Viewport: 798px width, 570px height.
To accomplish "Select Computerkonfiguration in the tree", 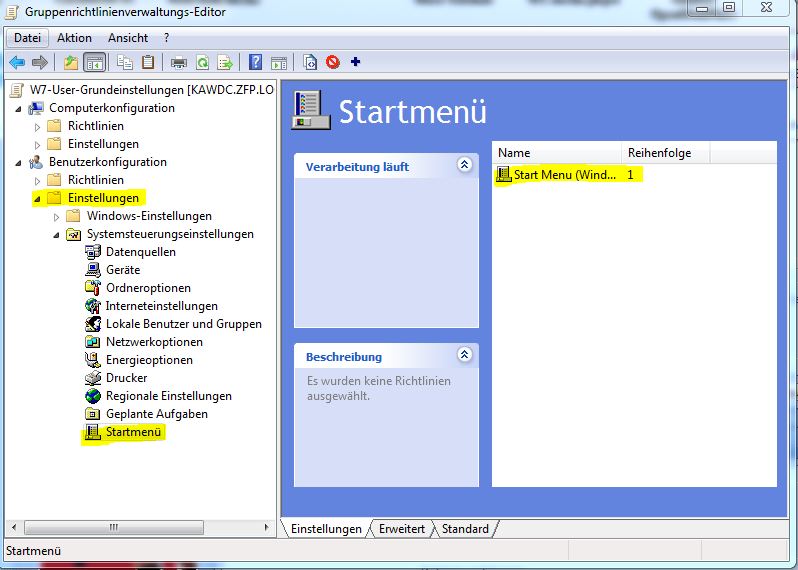I will coord(111,108).
